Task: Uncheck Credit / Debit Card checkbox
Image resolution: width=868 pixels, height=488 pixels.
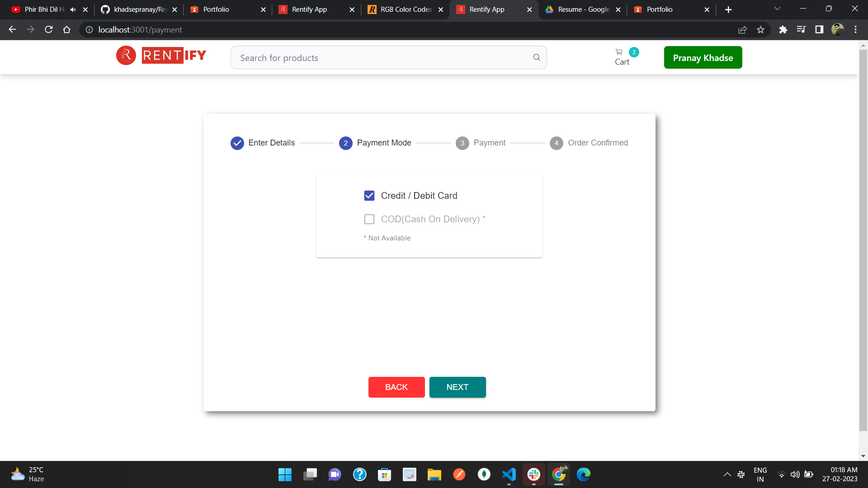Action: [369, 196]
